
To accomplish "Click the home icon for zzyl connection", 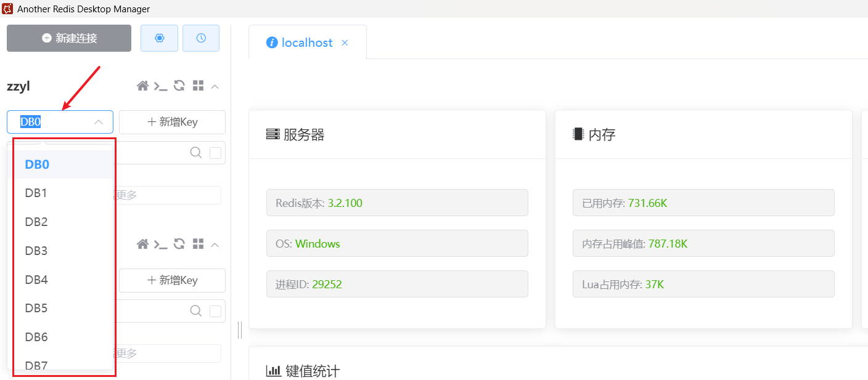I will tap(142, 86).
